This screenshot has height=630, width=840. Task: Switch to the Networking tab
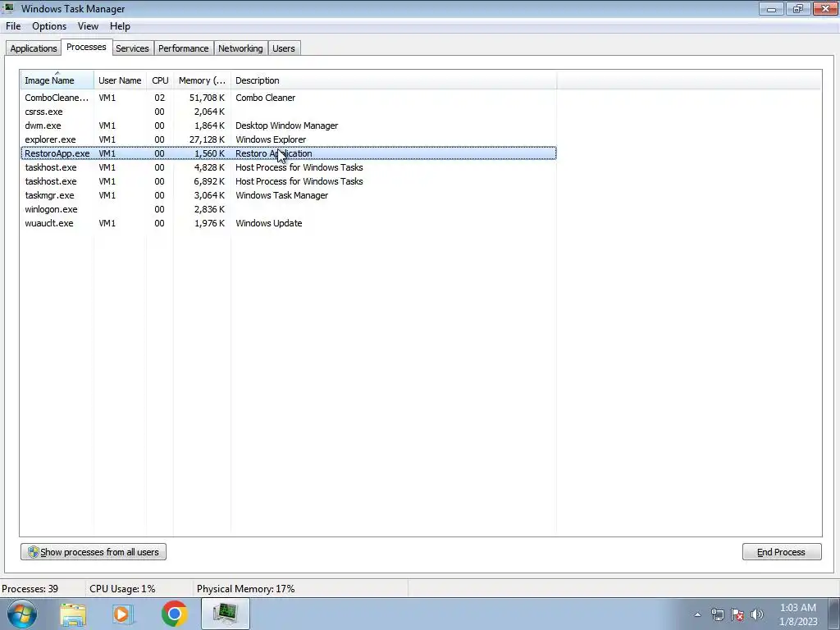click(240, 48)
